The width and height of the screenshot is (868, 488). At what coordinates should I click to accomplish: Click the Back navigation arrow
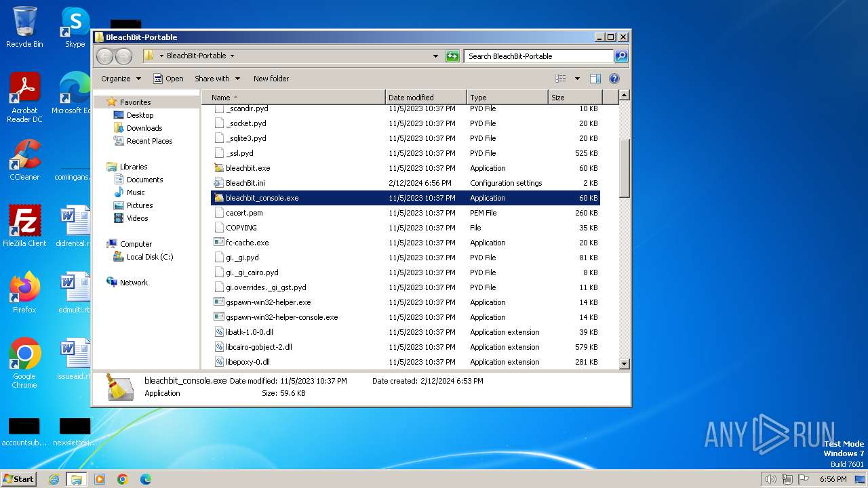[x=105, y=56]
